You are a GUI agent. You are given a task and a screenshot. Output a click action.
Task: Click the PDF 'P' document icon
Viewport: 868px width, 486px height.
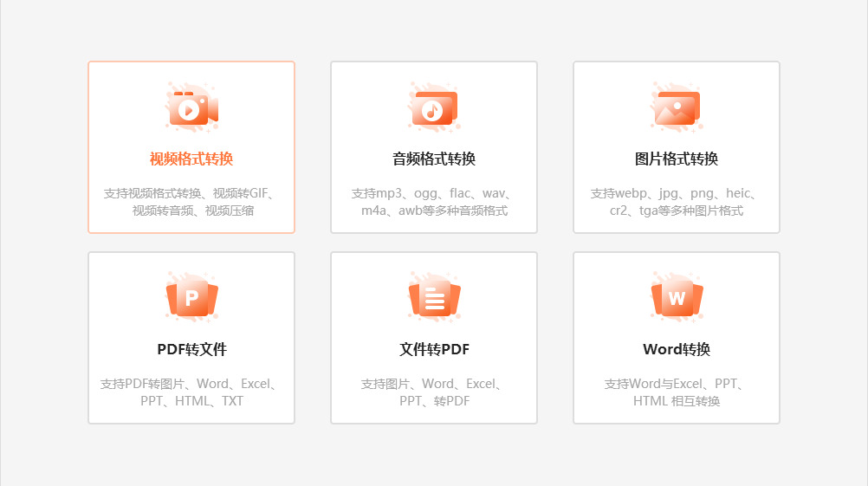tap(191, 298)
